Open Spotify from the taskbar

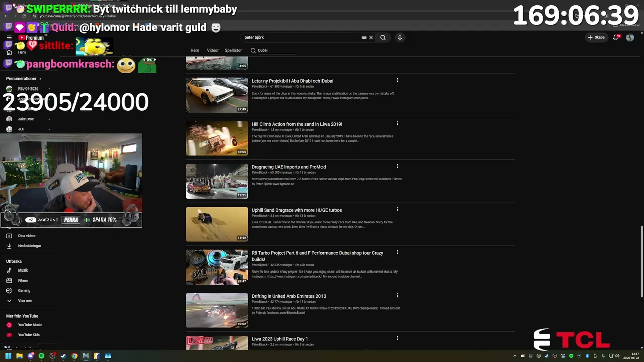(x=41, y=356)
